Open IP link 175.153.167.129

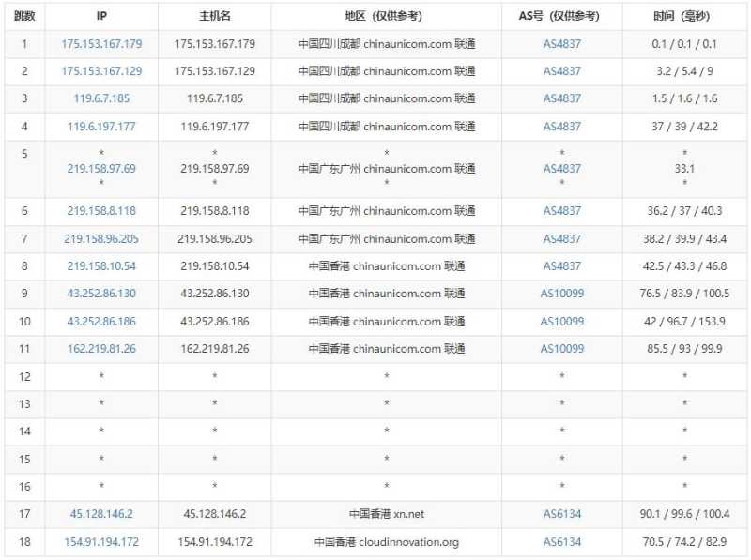[101, 71]
